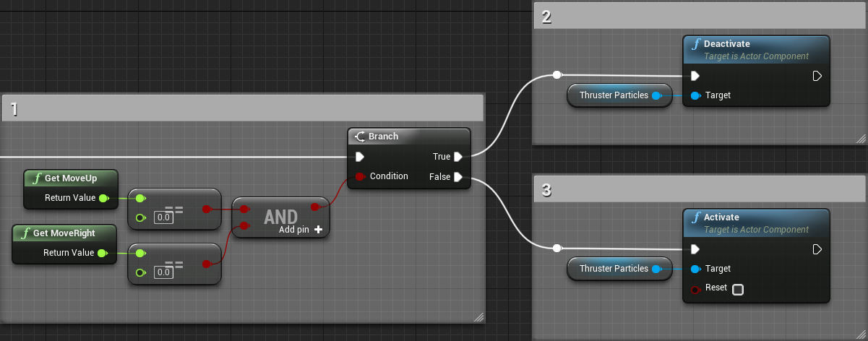Click the AND node output pin
Image resolution: width=868 pixels, height=341 pixels.
coord(314,207)
